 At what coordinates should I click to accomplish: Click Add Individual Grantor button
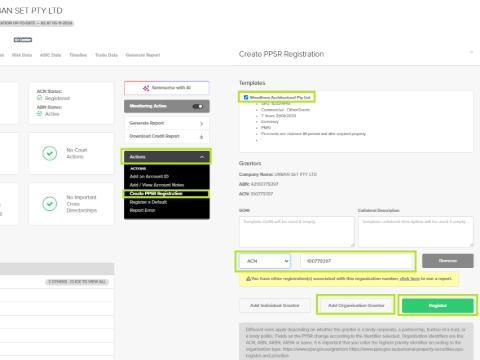(275, 305)
